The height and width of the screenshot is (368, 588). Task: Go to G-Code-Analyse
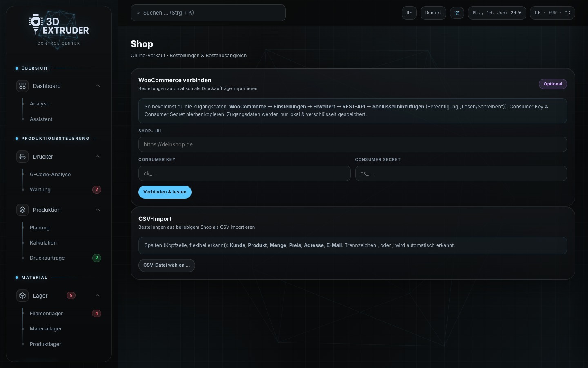point(50,175)
